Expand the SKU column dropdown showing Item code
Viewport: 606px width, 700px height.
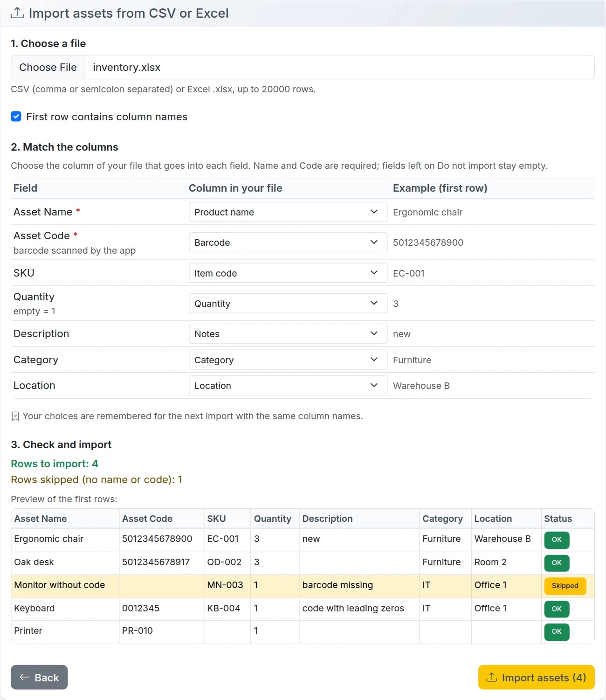point(288,273)
